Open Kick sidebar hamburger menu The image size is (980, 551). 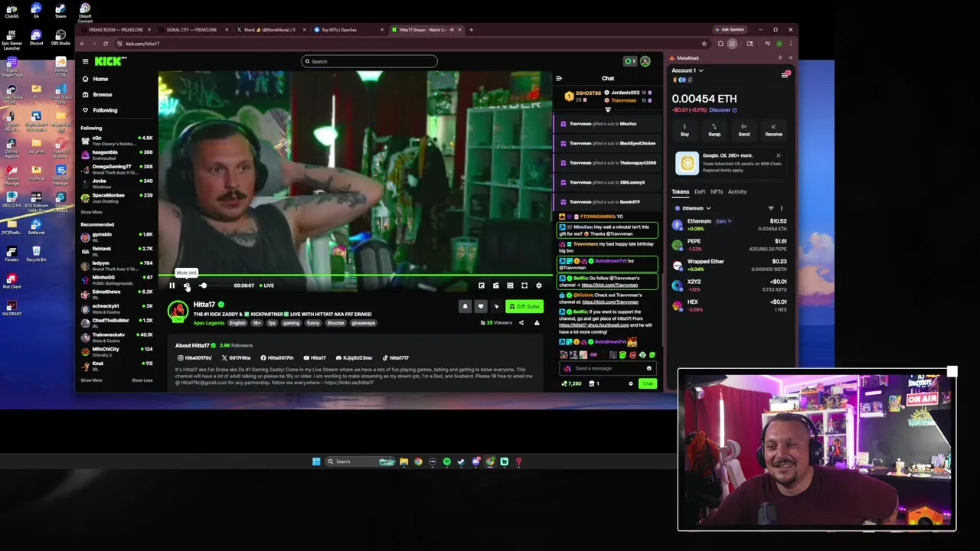click(86, 61)
